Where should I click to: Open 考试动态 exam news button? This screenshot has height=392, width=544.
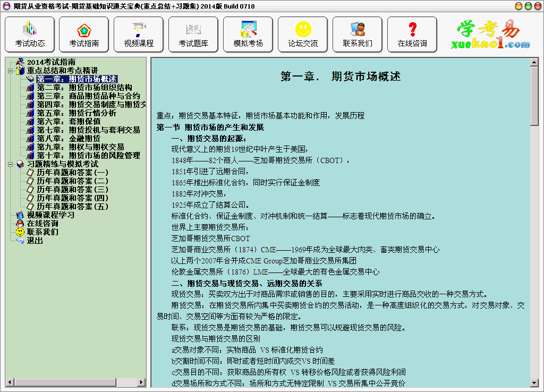(30, 35)
